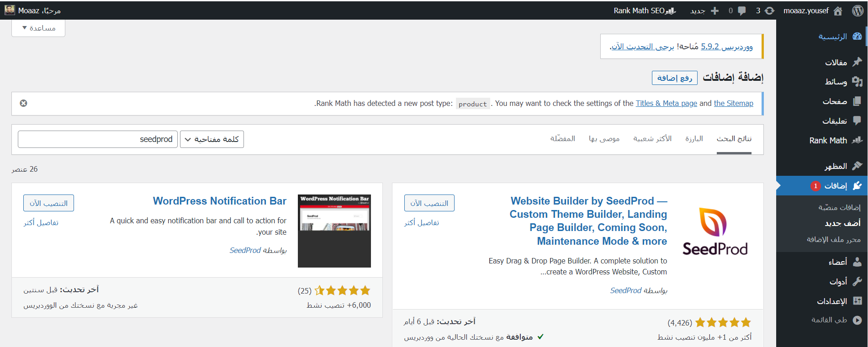This screenshot has height=347, width=868.
Task: Click the updates refresh icon
Action: tap(769, 11)
